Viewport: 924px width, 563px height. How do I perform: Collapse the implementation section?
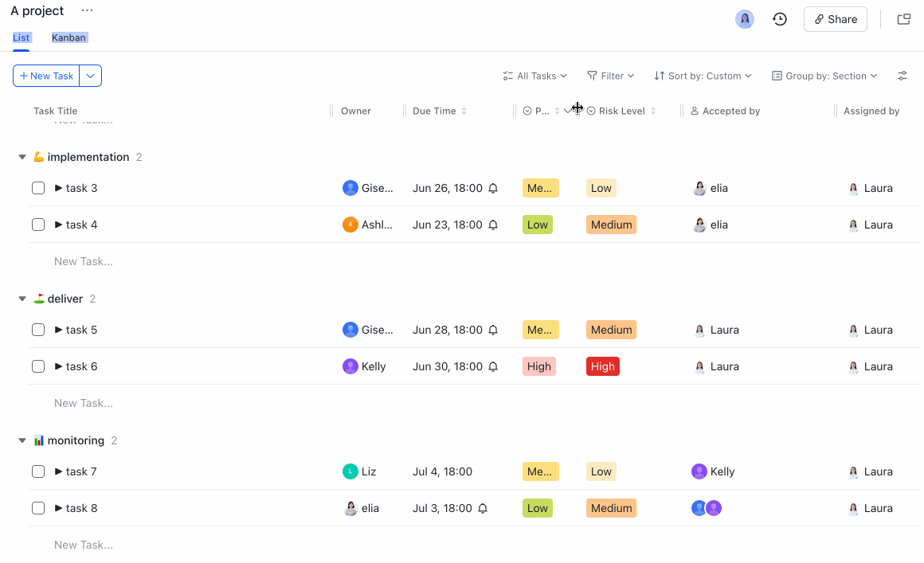tap(22, 158)
